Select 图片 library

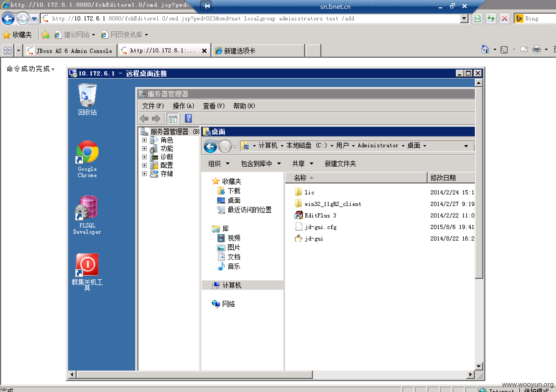(229, 247)
